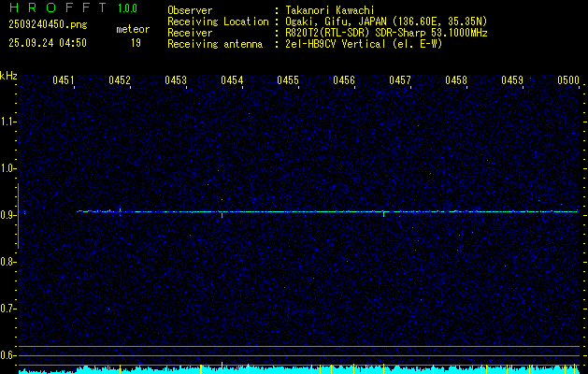Click the HROFFT program title

pos(58,7)
